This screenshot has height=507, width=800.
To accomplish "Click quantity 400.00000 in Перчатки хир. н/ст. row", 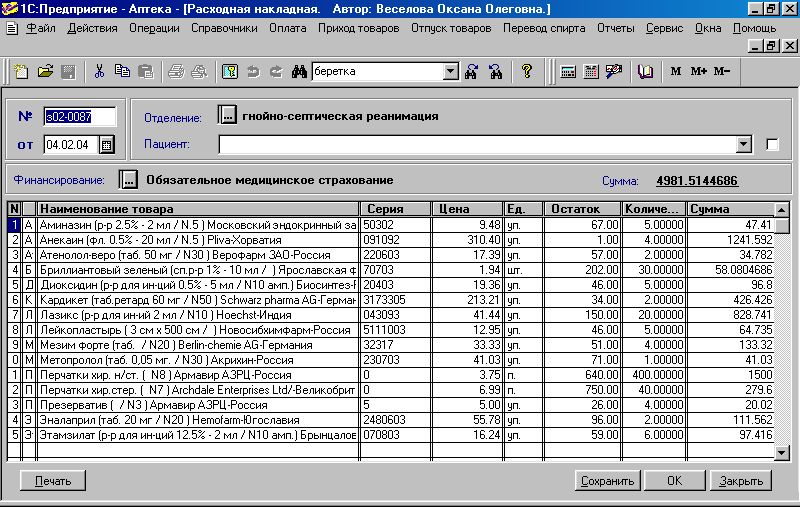I will pos(655,375).
